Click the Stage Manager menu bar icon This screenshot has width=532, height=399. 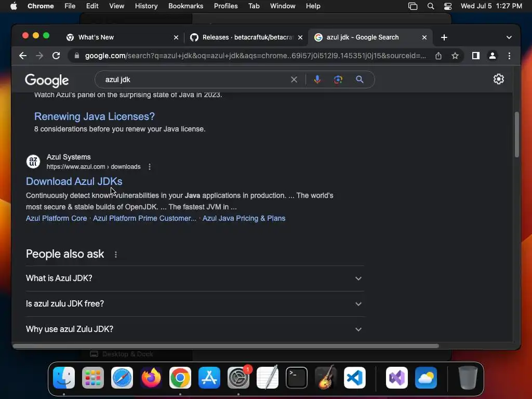coord(413,6)
